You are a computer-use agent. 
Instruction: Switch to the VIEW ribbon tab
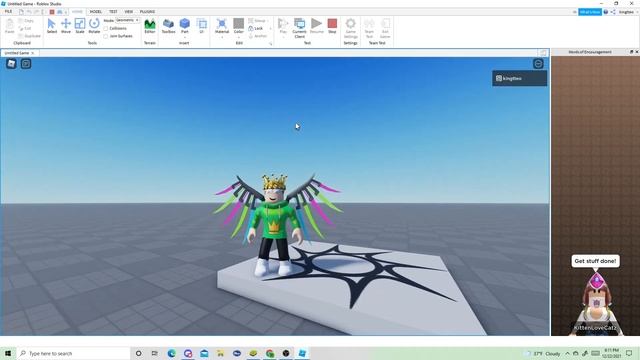coord(129,12)
